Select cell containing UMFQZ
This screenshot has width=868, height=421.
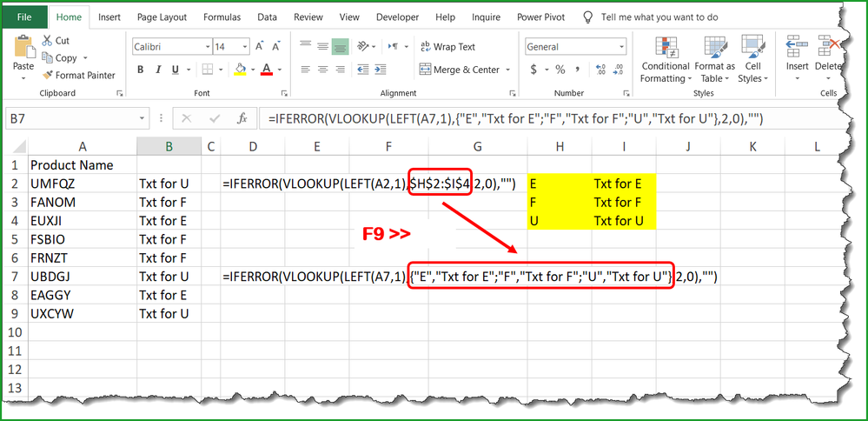[x=82, y=184]
